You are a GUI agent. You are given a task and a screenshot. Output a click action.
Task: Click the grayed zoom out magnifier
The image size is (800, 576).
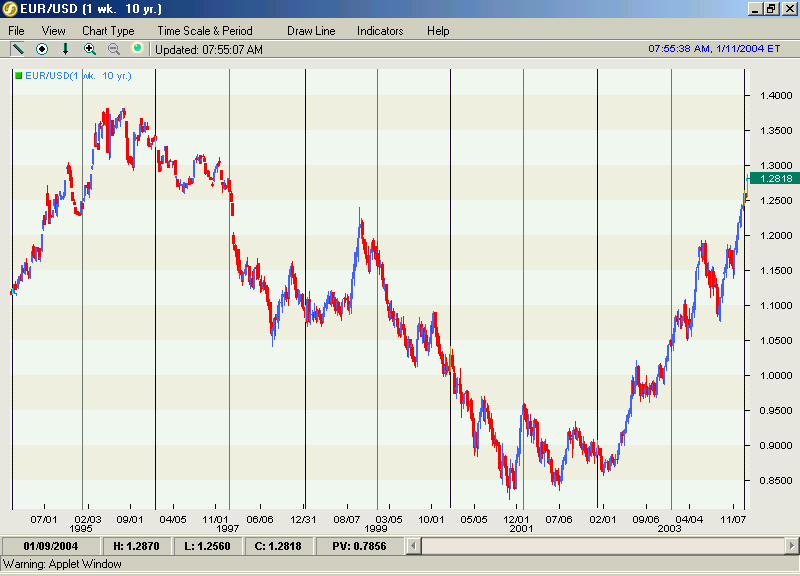[114, 49]
